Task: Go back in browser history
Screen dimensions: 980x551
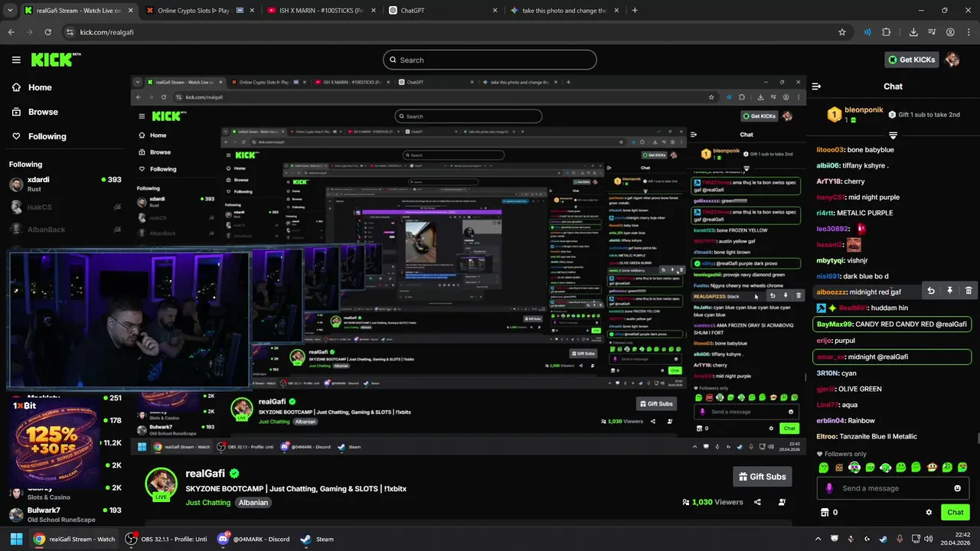Action: pyautogui.click(x=11, y=32)
